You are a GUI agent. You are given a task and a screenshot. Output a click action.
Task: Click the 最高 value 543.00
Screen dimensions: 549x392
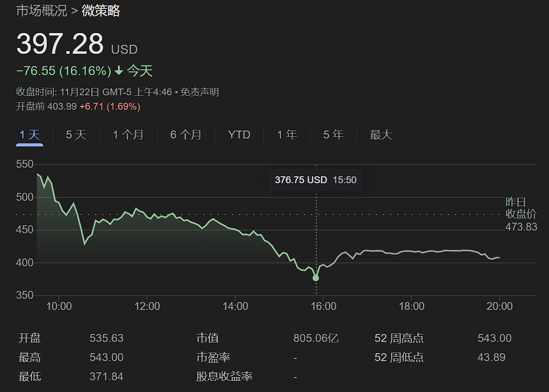tap(107, 357)
